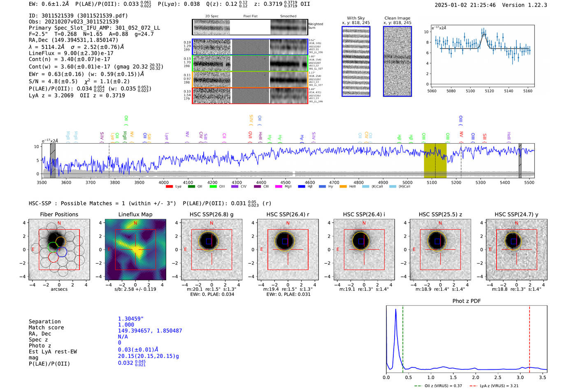Open the Lineflux Map panel
The height and width of the screenshot is (392, 576).
point(136,250)
